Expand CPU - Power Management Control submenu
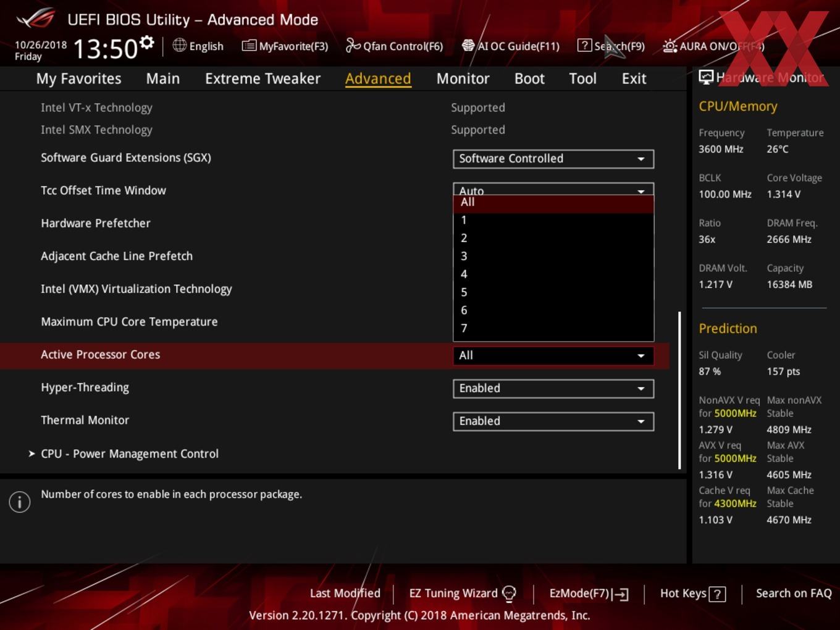The image size is (840, 630). [x=129, y=454]
